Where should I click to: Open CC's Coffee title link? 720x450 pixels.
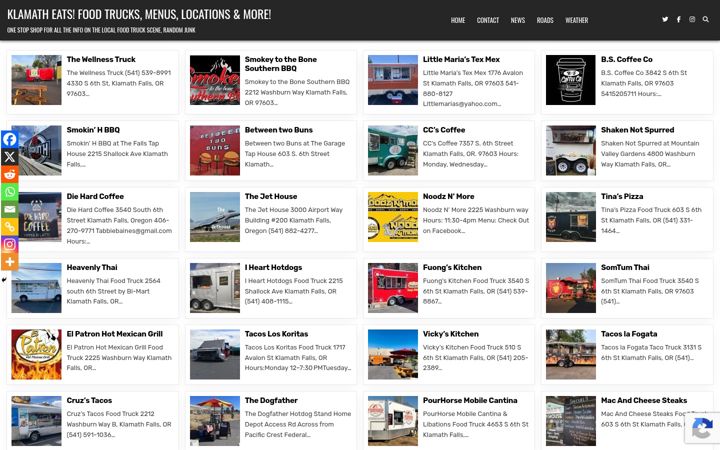[x=444, y=130]
